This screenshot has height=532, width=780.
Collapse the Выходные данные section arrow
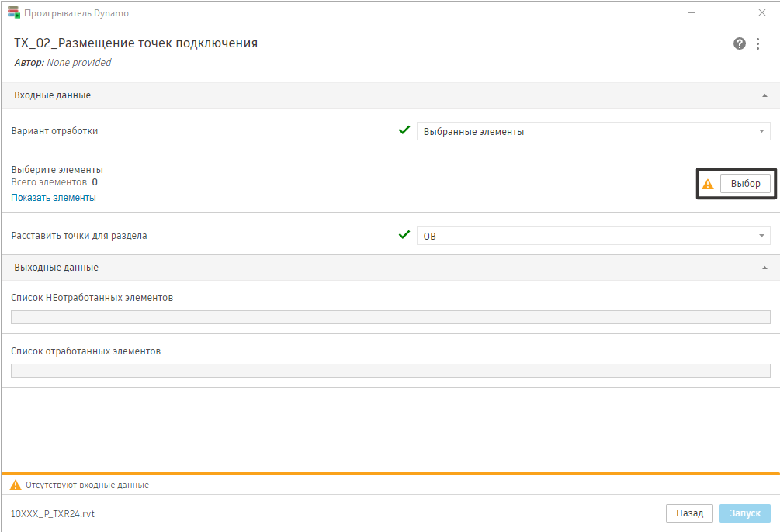pyautogui.click(x=764, y=268)
